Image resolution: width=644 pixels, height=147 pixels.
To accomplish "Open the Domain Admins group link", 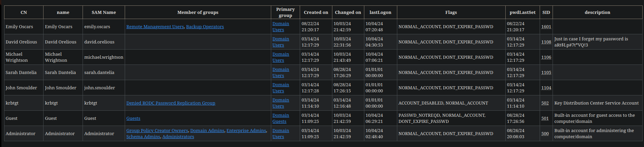I will coord(207,131).
